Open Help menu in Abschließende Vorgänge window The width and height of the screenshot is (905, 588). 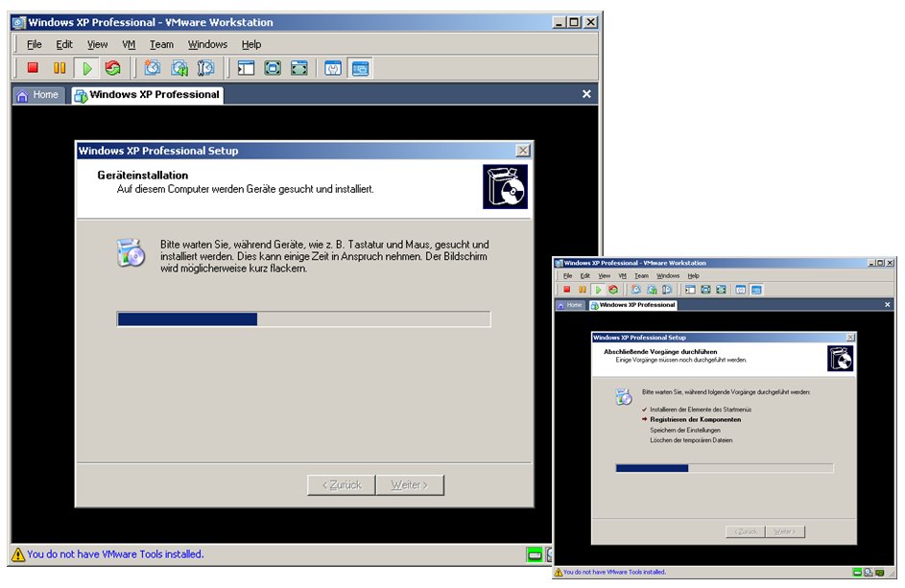click(x=693, y=276)
